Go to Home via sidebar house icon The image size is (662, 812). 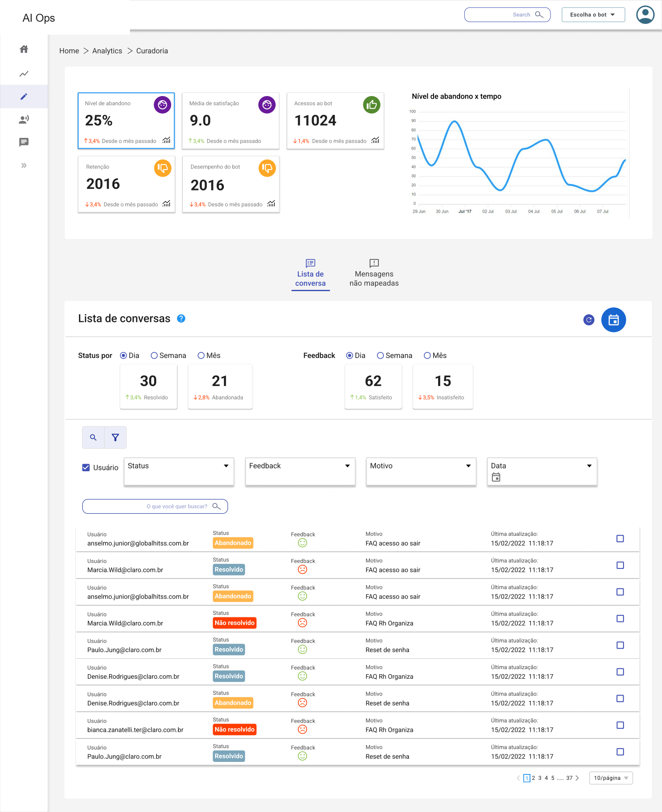(24, 49)
